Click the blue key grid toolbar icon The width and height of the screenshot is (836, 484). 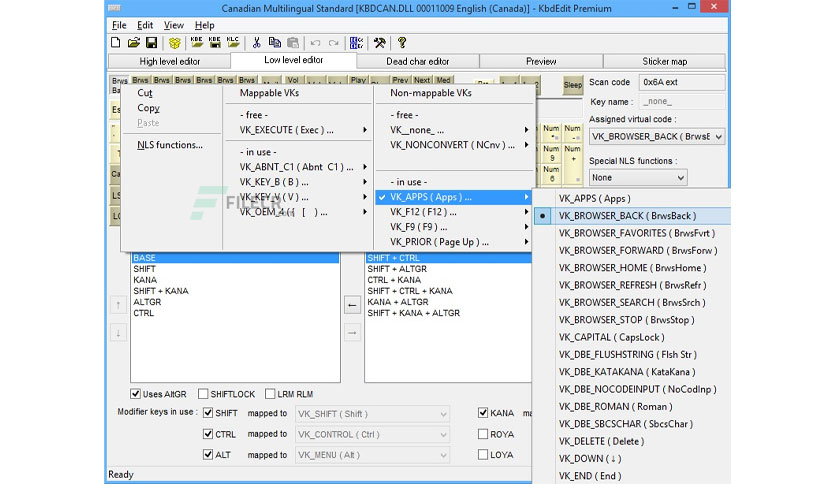(x=356, y=43)
